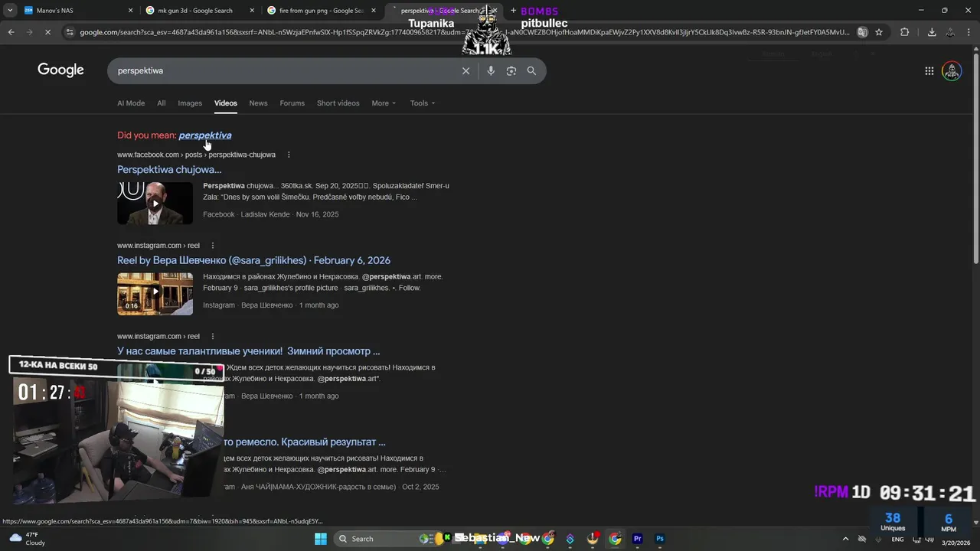Open 'У нас самые талантливые ученики' result
980x551 pixels.
[248, 351]
